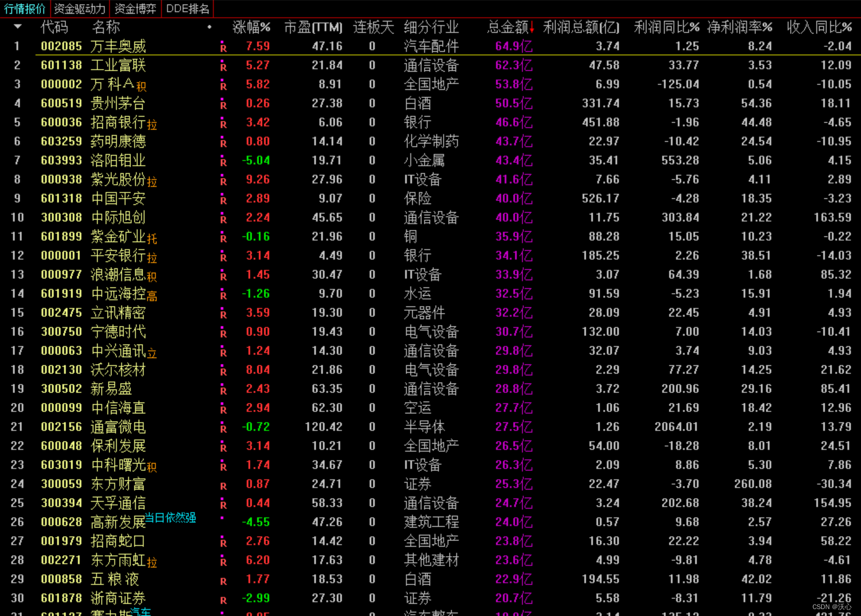
Task: Click the R icon in 洛阳钼业 row
Action: pos(223,162)
